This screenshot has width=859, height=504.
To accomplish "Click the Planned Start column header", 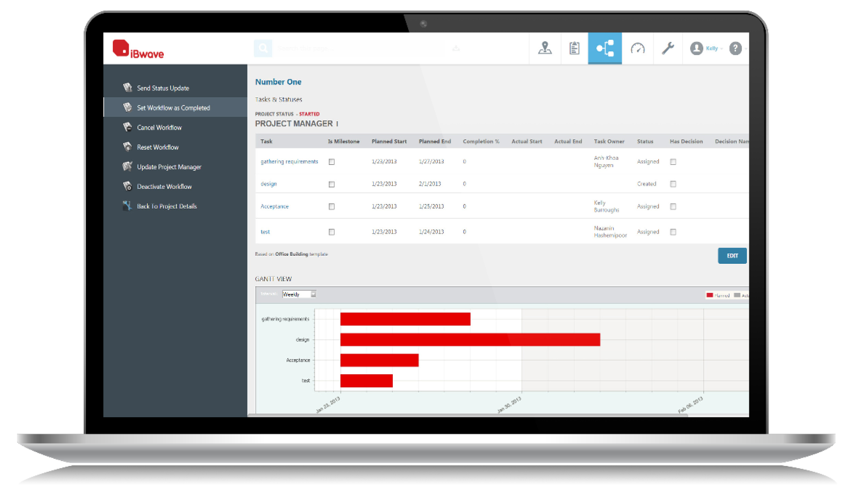I will (x=389, y=141).
